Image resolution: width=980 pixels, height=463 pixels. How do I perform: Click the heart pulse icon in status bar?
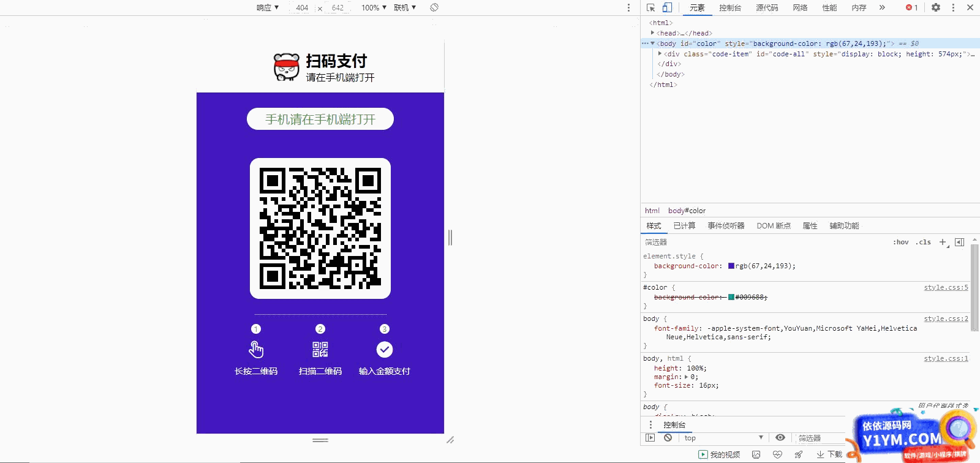[777, 454]
